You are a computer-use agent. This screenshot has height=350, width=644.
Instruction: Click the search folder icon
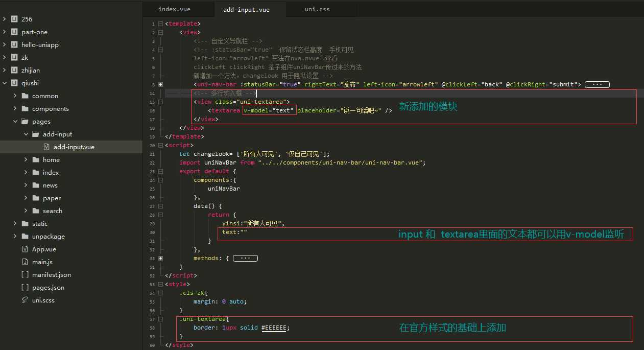[x=36, y=211]
